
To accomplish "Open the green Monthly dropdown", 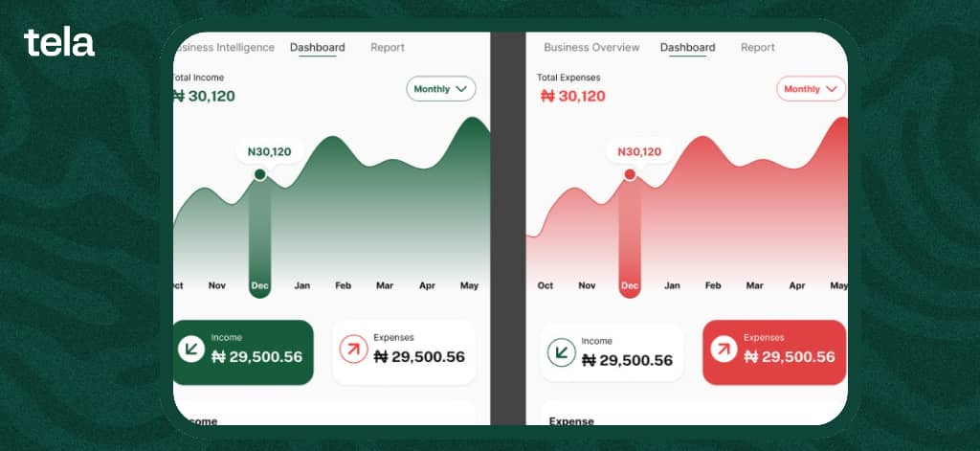I will click(441, 89).
